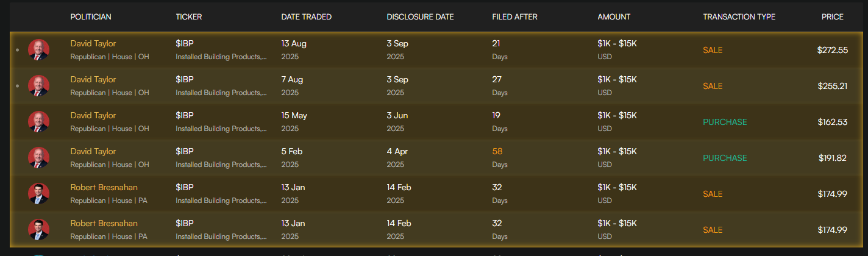
Task: Click the Disclosure Date column header
Action: click(420, 17)
